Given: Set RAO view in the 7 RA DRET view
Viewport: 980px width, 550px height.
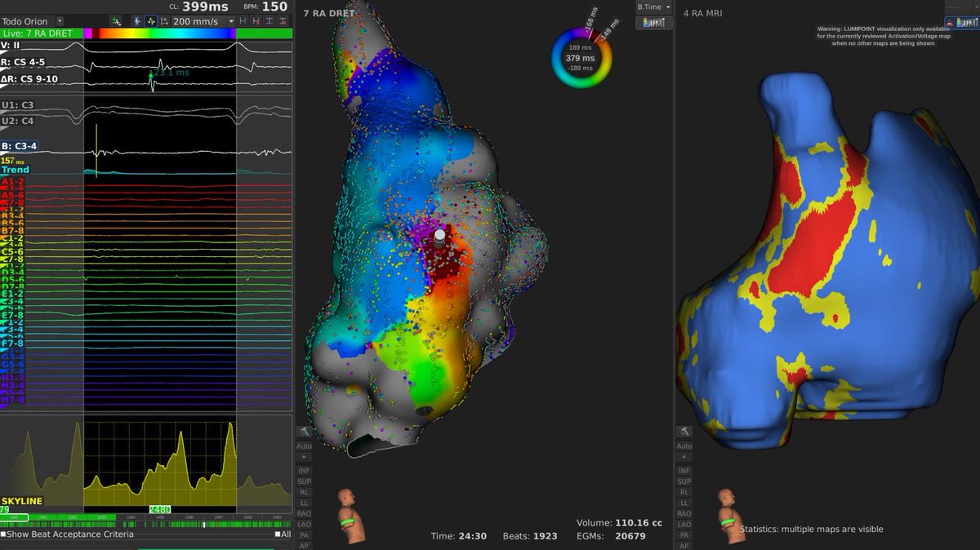Looking at the screenshot, I should (x=304, y=514).
